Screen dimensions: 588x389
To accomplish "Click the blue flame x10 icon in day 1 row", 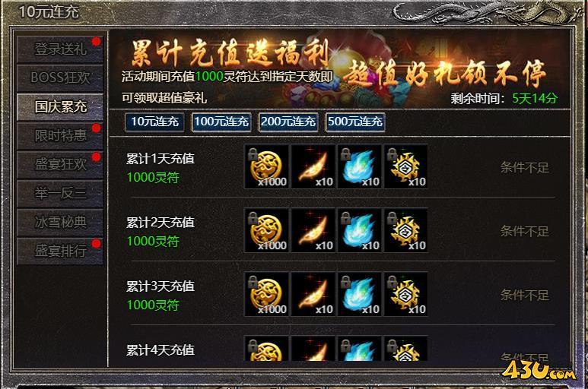I will point(359,167).
